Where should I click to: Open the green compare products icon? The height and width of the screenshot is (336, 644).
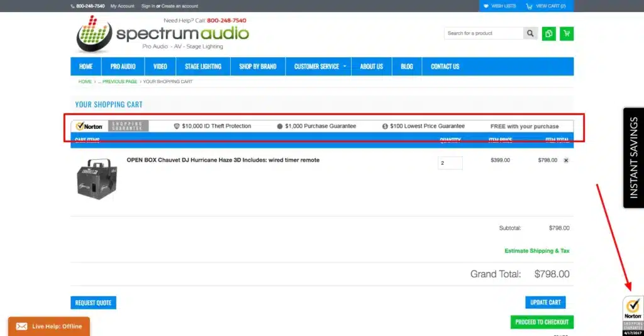click(x=549, y=33)
